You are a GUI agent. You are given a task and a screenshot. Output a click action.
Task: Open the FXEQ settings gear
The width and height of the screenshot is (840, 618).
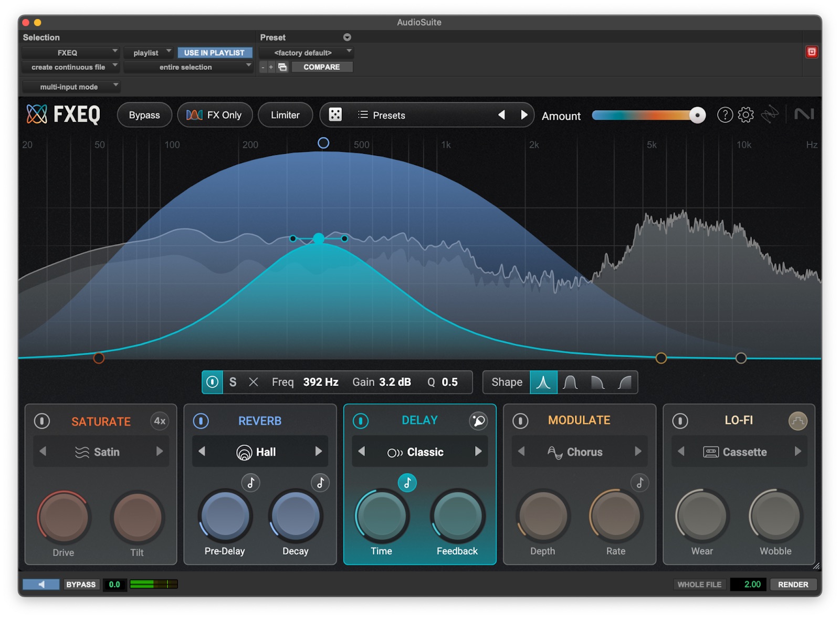[x=745, y=115]
